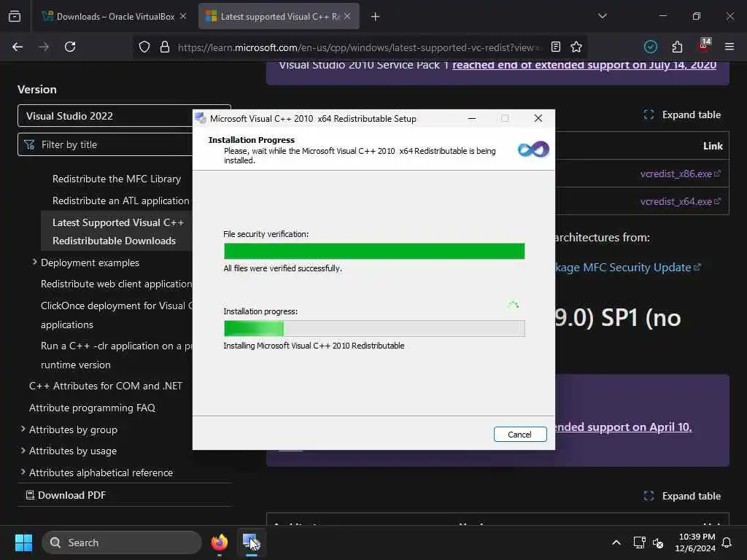Screen dimensions: 747x560
Task: Open the Windows Start menu
Action: [x=23, y=542]
